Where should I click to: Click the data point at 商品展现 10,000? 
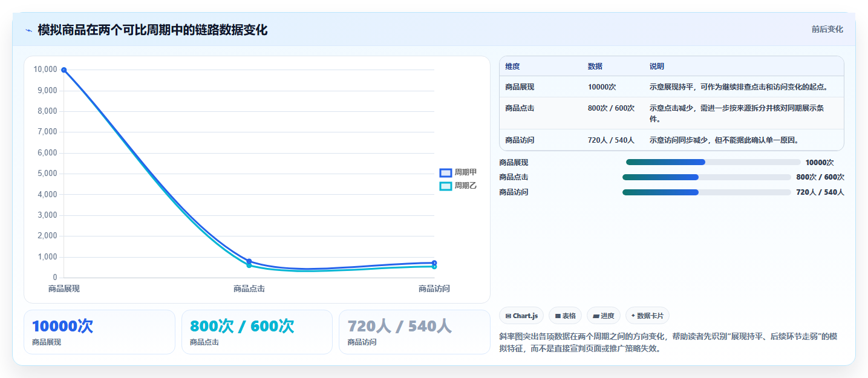pos(64,70)
